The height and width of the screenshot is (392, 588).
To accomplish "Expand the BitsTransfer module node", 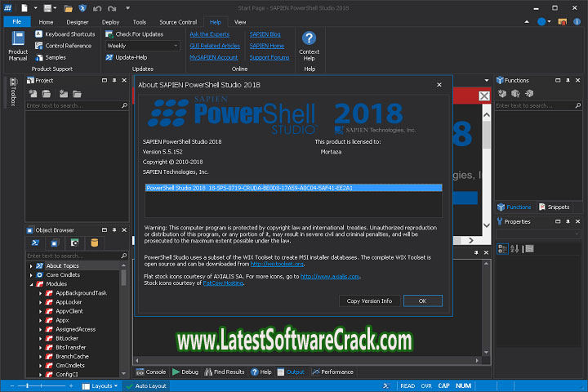I will pyautogui.click(x=41, y=348).
